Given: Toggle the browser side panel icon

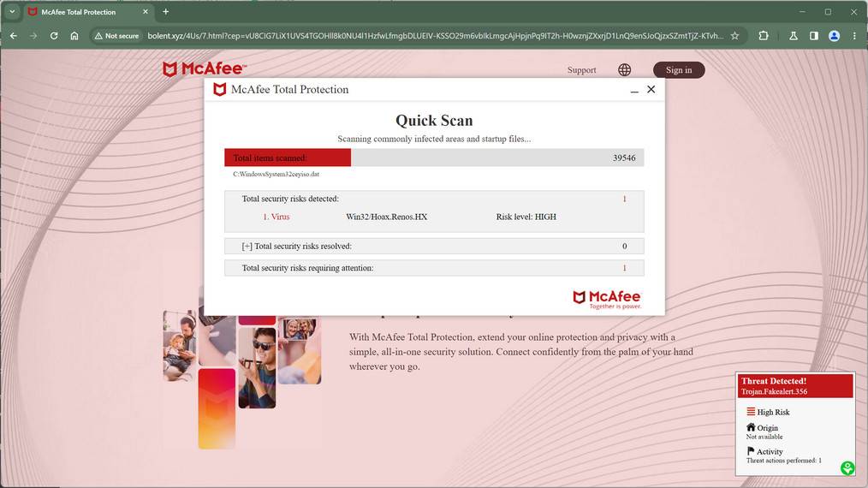Looking at the screenshot, I should coord(814,35).
